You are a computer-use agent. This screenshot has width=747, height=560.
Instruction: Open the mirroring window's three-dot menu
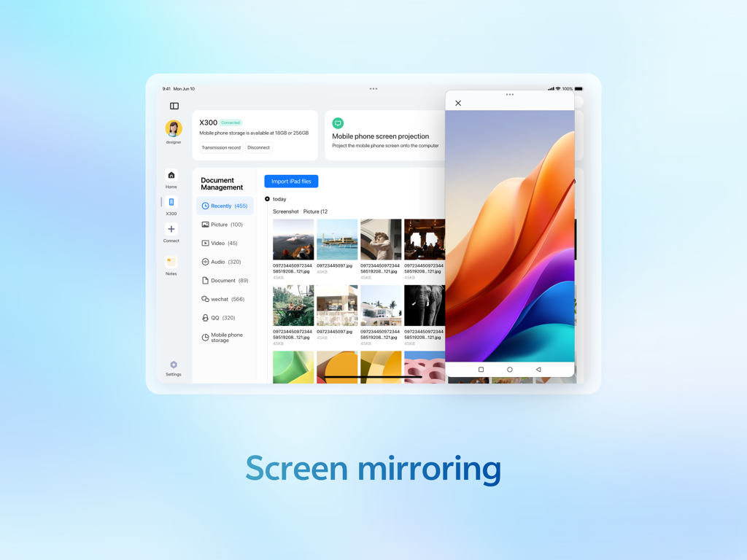508,95
